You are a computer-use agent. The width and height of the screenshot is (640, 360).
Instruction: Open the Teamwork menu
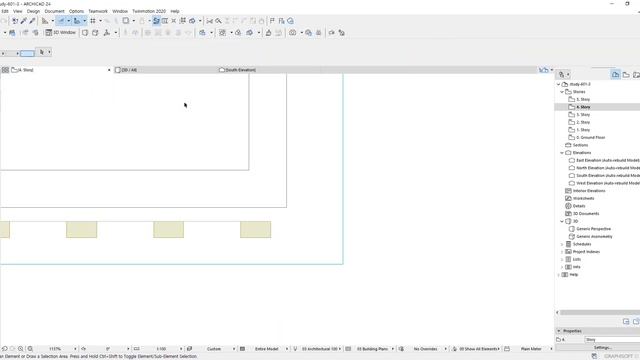98,11
